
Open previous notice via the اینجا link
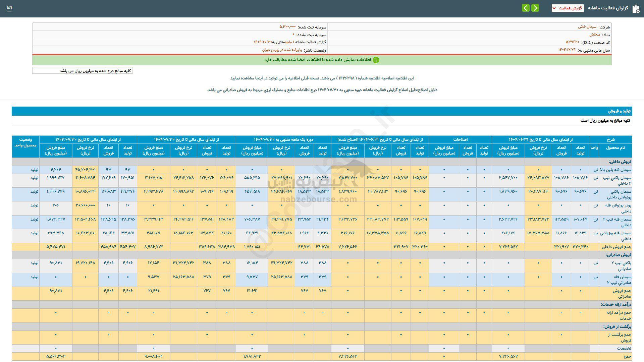[259, 78]
